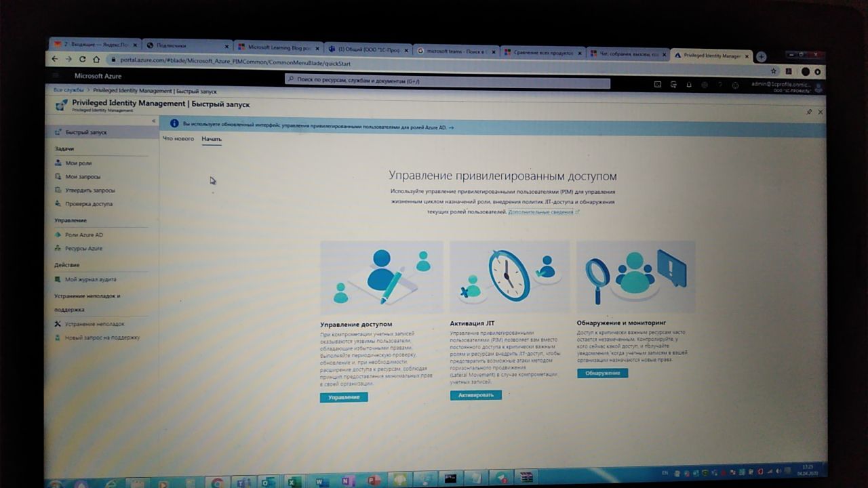Switch to the Microsoft Learning Blog tab

tap(278, 47)
